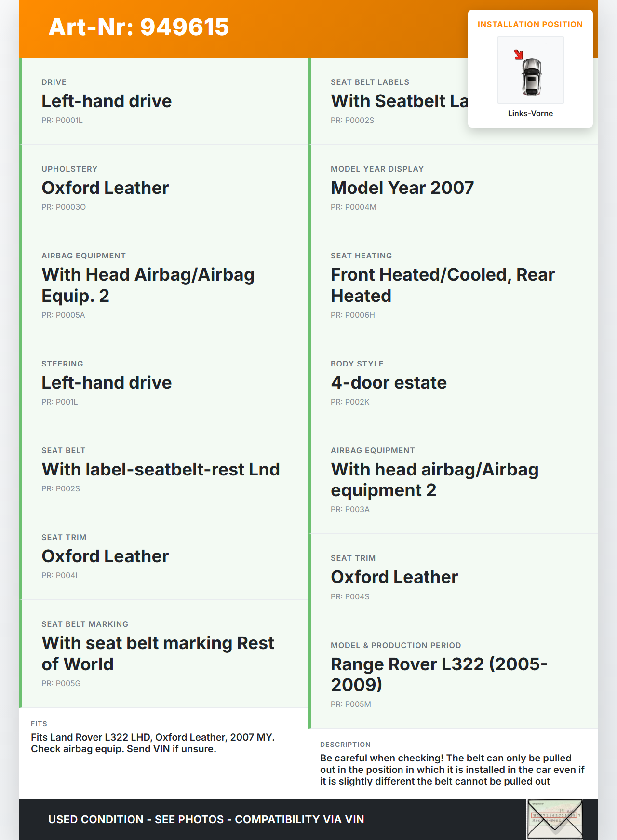
Task: Select the Seat Trim card PR: P004I
Action: [164, 556]
